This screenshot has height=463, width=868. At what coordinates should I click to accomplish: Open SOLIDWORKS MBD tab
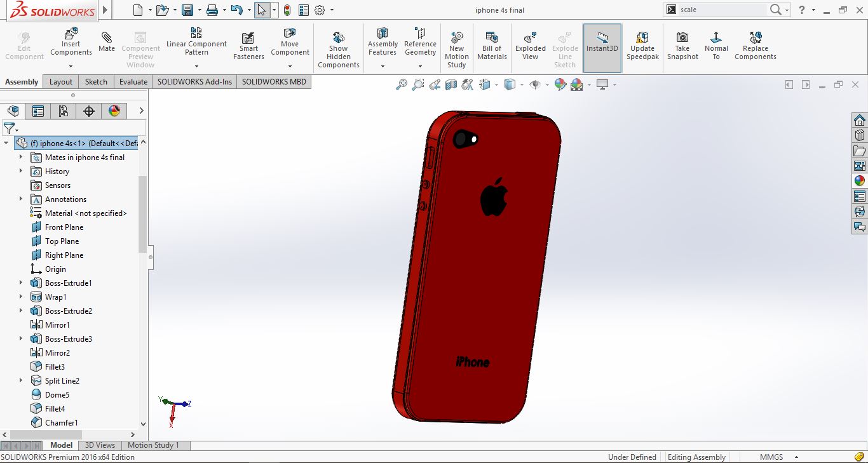[274, 81]
